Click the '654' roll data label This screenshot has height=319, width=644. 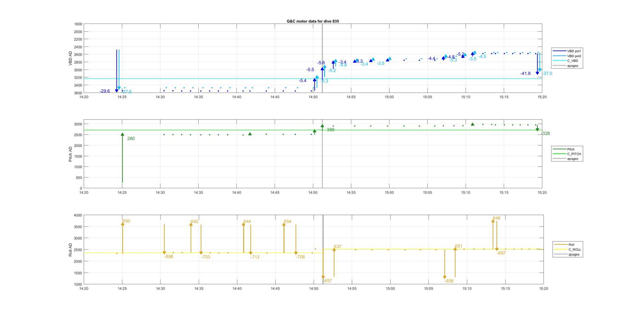(x=287, y=221)
